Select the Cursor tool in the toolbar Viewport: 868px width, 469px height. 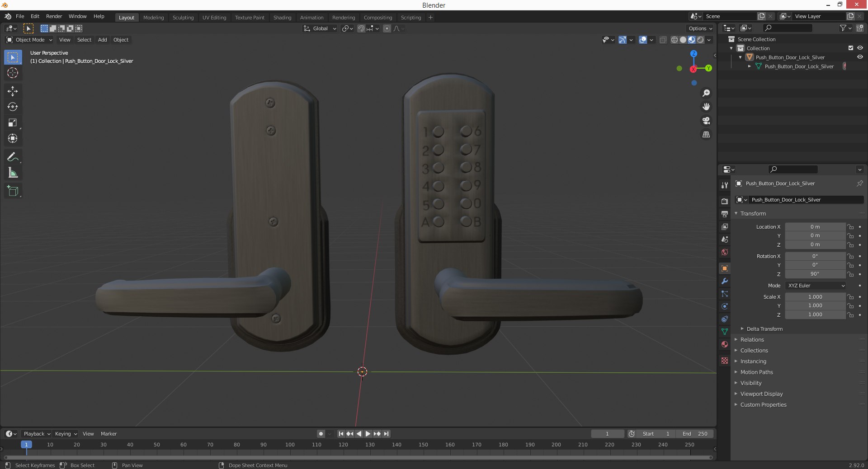pyautogui.click(x=13, y=73)
